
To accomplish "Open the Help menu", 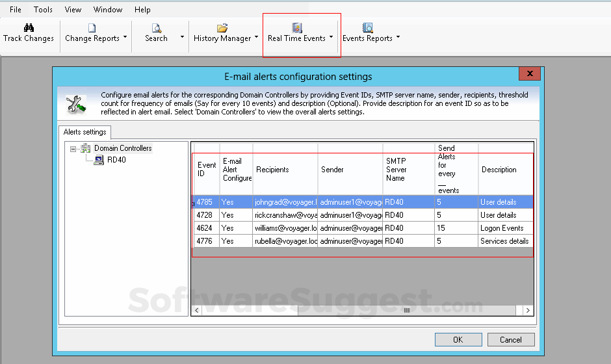I will 142,10.
